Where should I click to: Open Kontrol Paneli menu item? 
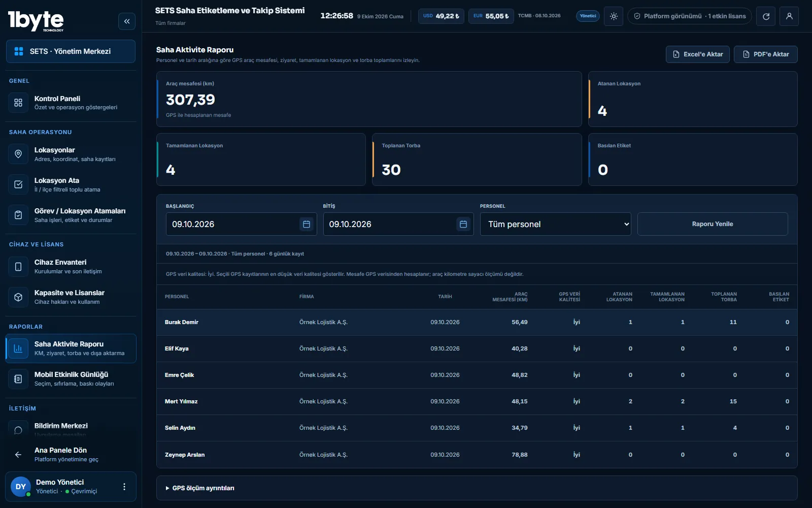pyautogui.click(x=71, y=103)
